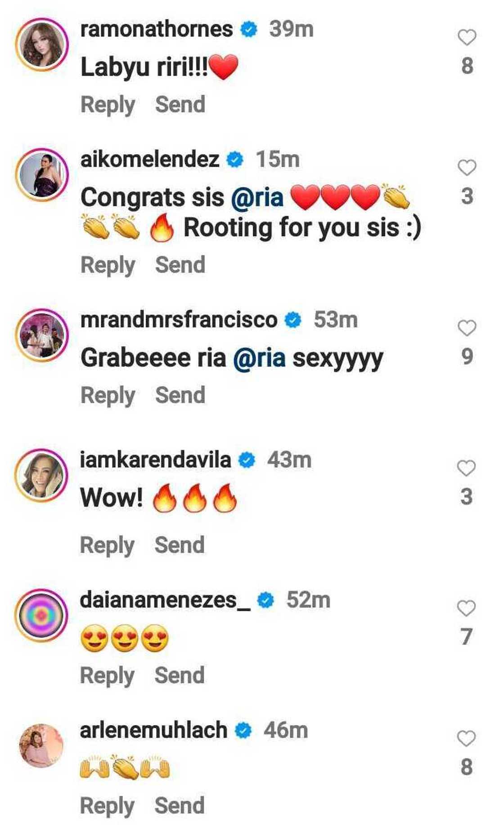
Task: Tap @ria mention in 'Grabeeee ria' comment
Action: pos(260,359)
